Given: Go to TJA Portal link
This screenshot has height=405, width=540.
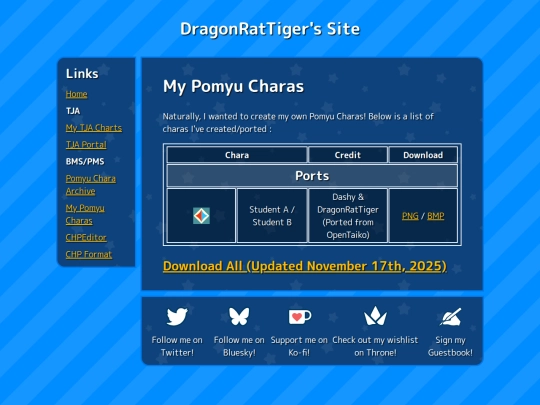Looking at the screenshot, I should [86, 145].
